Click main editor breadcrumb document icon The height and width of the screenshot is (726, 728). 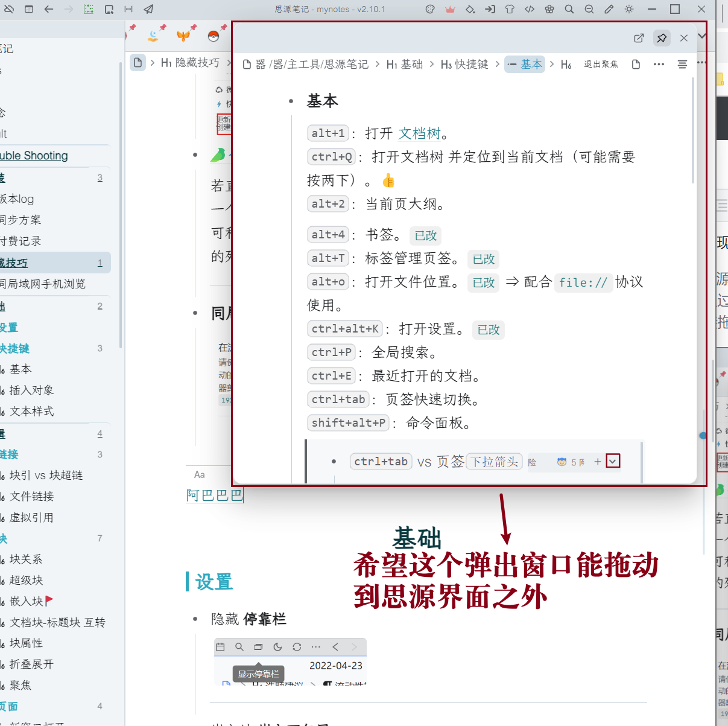pos(138,62)
